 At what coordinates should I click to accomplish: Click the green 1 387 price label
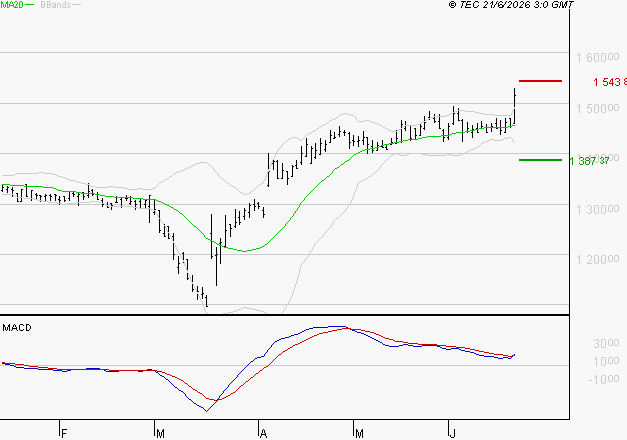pyautogui.click(x=589, y=161)
